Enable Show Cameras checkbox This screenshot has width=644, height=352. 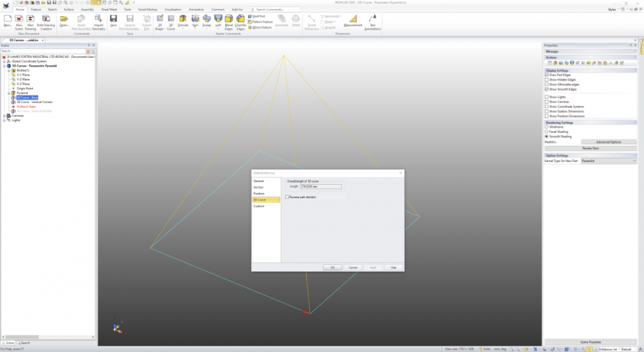[x=547, y=102]
